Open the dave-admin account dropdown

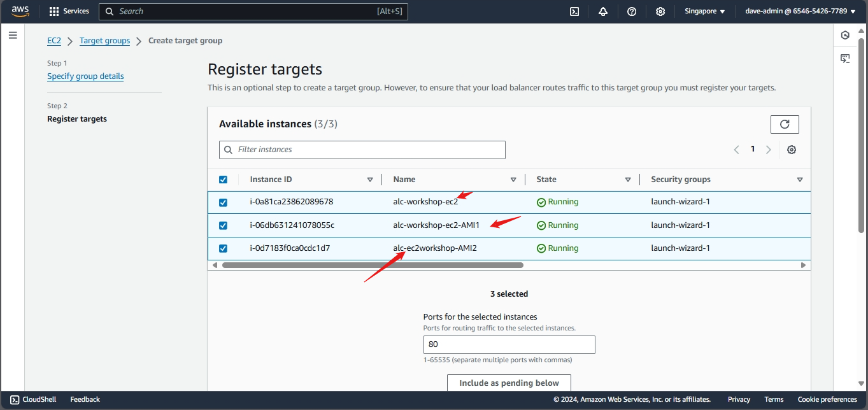coord(800,11)
